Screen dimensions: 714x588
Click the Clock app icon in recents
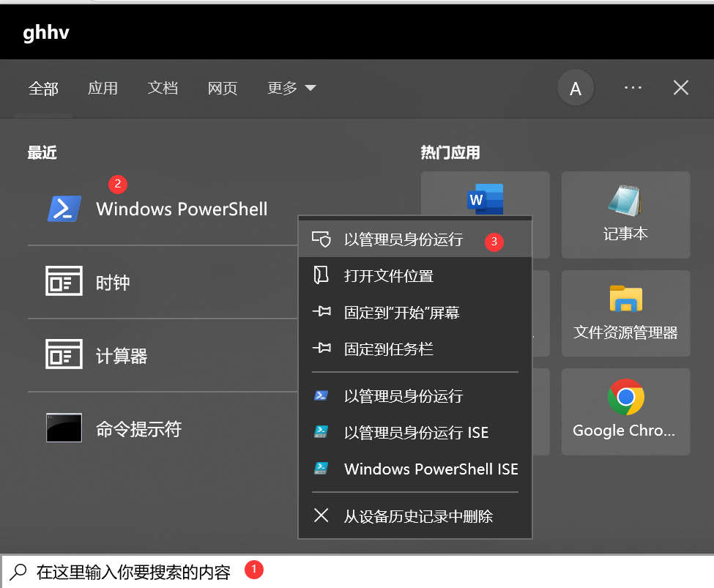64,281
